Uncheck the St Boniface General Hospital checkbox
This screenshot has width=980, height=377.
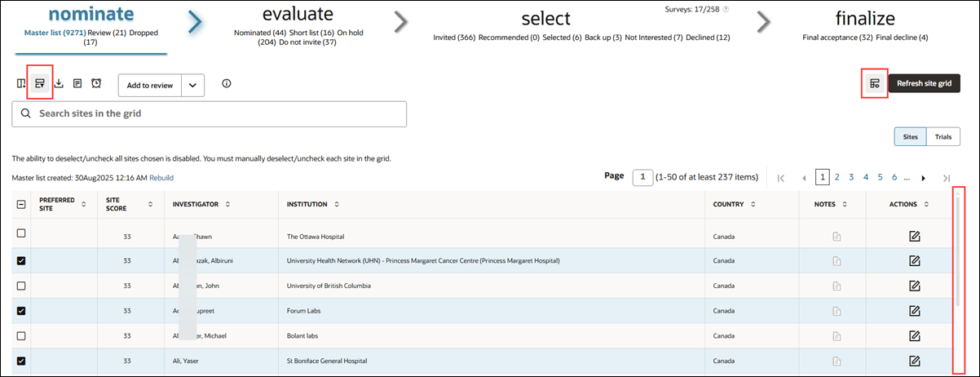[x=21, y=361]
